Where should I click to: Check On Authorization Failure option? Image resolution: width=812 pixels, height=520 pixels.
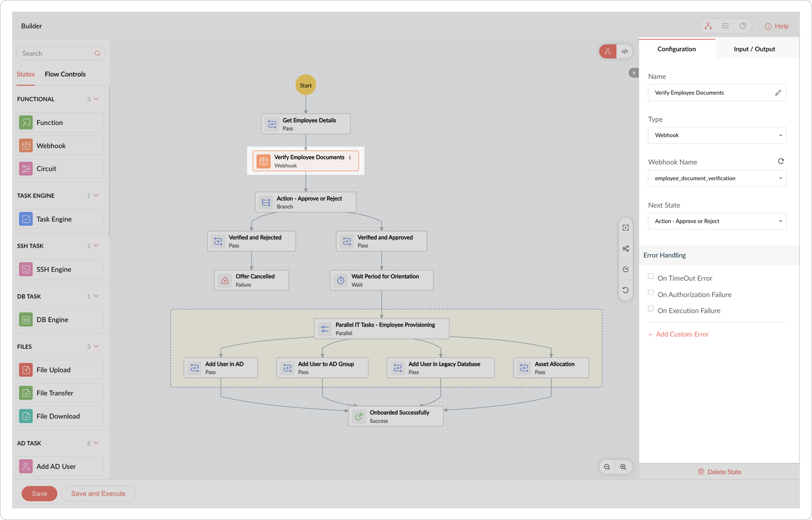coord(651,292)
